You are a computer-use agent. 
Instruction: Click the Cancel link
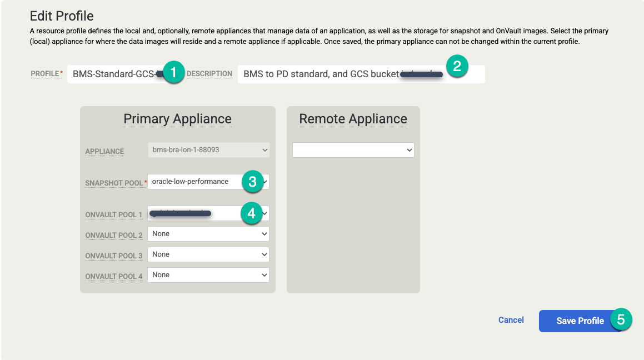511,320
